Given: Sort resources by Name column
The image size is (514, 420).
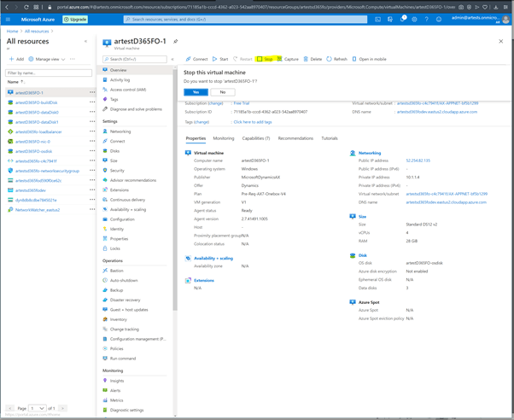Looking at the screenshot, I should (15, 82).
